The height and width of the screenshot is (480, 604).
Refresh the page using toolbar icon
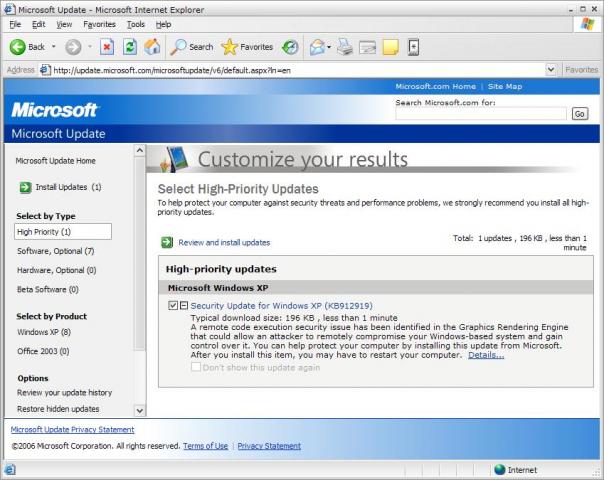pyautogui.click(x=130, y=47)
